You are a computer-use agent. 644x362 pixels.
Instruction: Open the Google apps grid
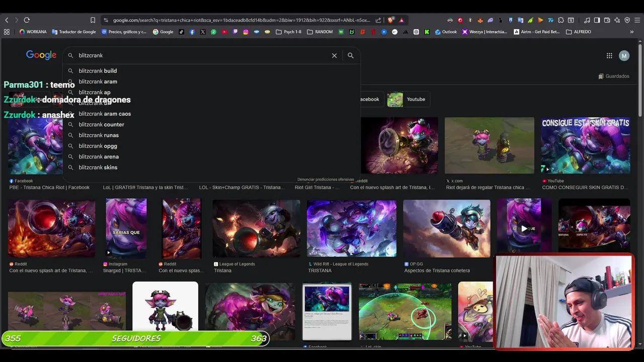[x=609, y=56]
